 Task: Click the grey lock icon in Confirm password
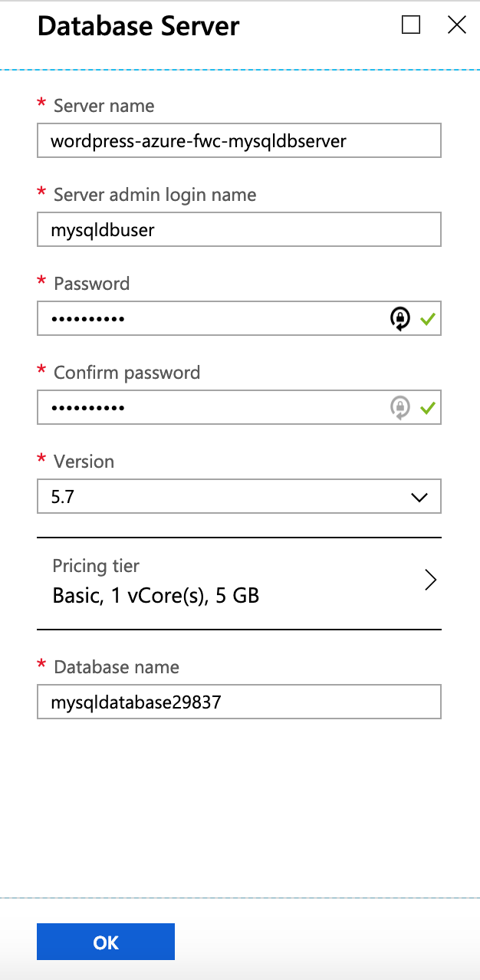(399, 408)
